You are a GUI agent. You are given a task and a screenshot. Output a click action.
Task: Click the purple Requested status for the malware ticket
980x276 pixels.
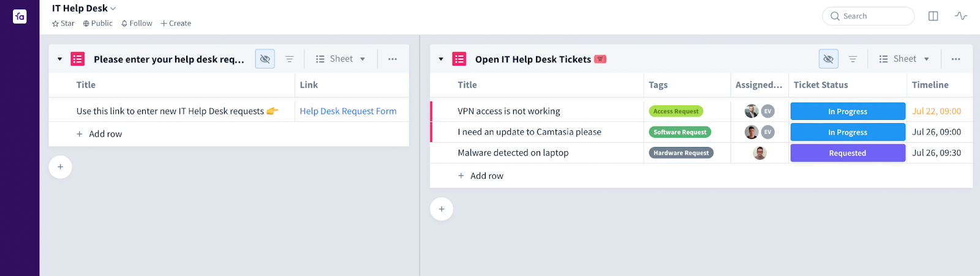pyautogui.click(x=847, y=153)
